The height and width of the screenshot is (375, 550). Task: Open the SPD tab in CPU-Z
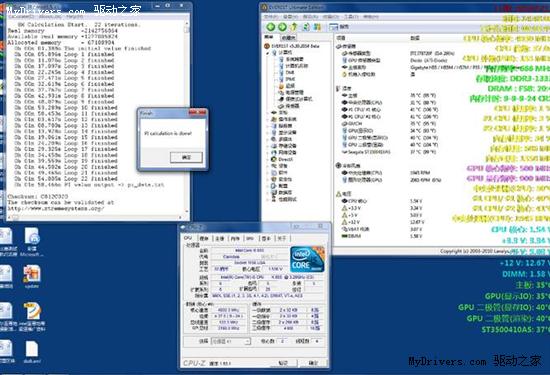250,239
